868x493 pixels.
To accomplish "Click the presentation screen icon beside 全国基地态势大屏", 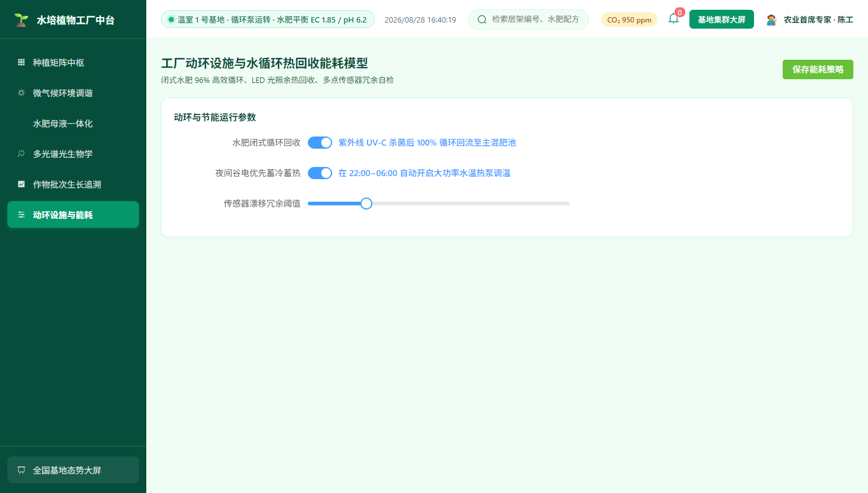I will coord(21,470).
